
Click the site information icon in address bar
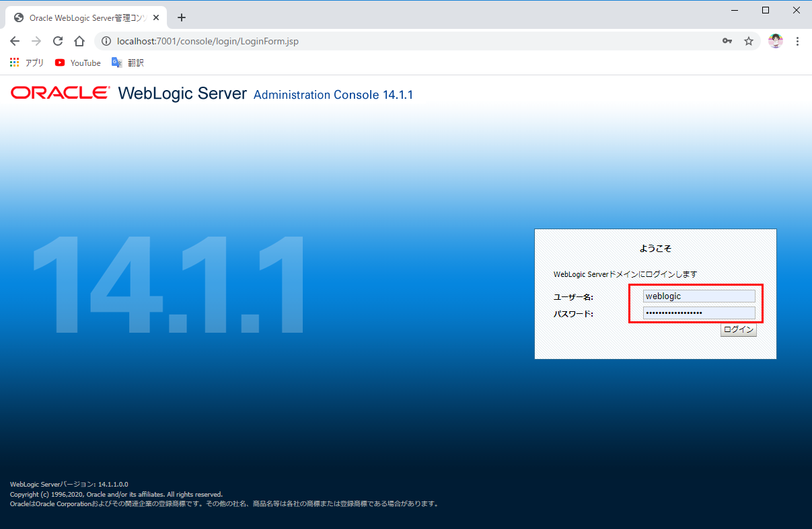pyautogui.click(x=106, y=41)
